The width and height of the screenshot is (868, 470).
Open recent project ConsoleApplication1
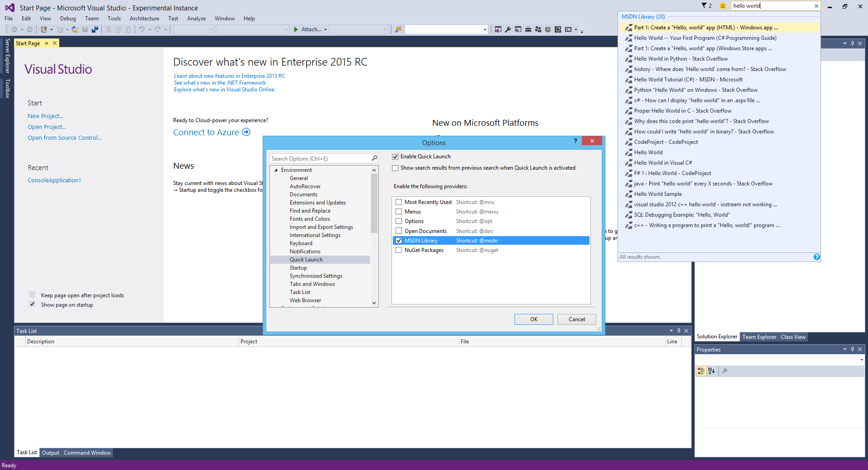tap(54, 180)
